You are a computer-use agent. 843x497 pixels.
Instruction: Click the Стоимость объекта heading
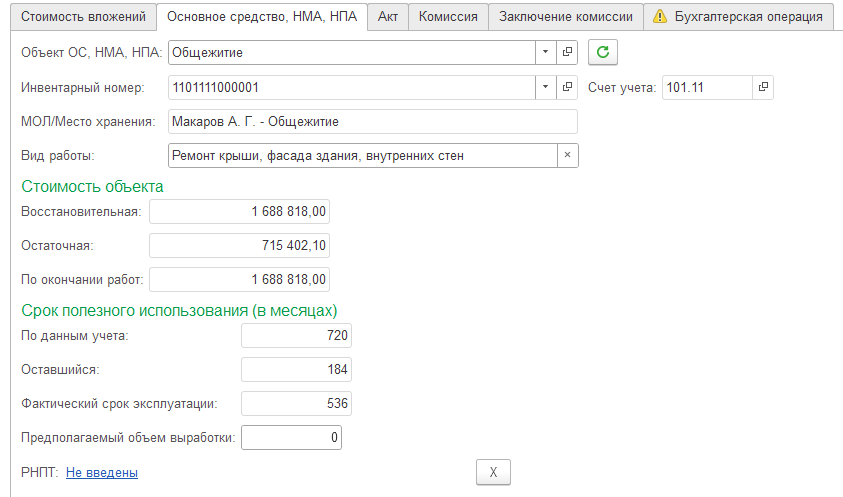click(x=92, y=186)
